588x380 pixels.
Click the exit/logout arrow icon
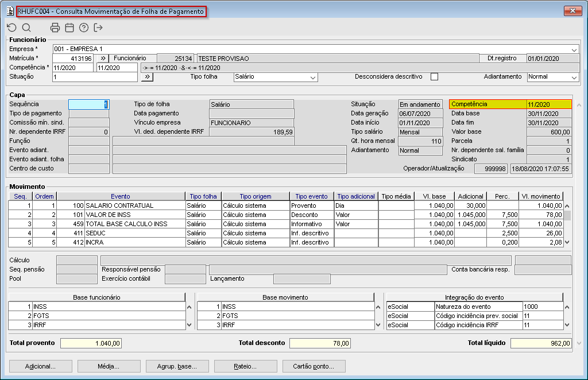click(x=98, y=28)
